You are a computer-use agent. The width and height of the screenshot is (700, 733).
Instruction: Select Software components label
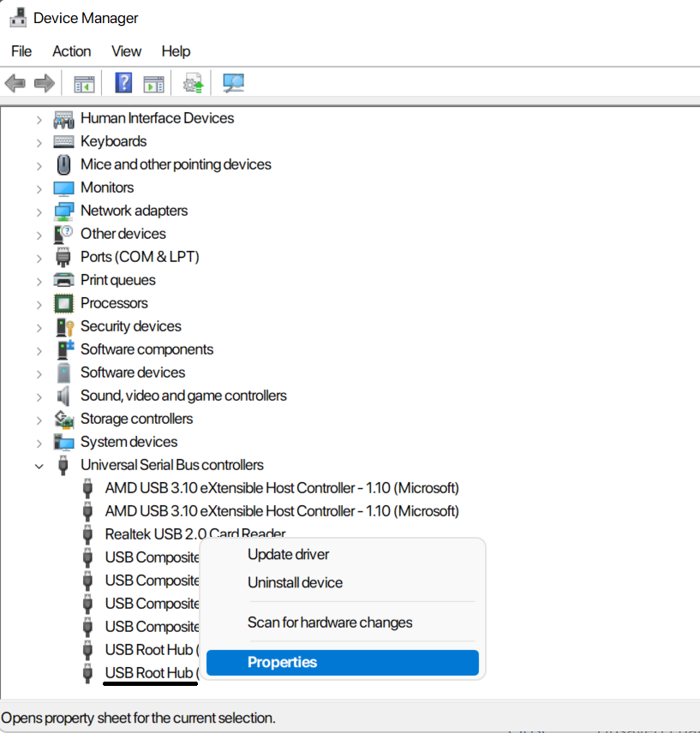(x=147, y=349)
